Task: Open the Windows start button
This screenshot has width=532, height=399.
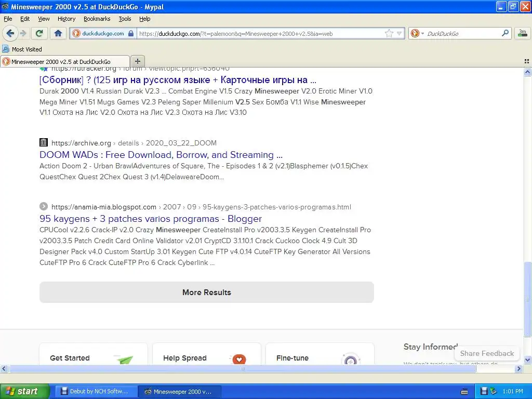Action: point(25,391)
